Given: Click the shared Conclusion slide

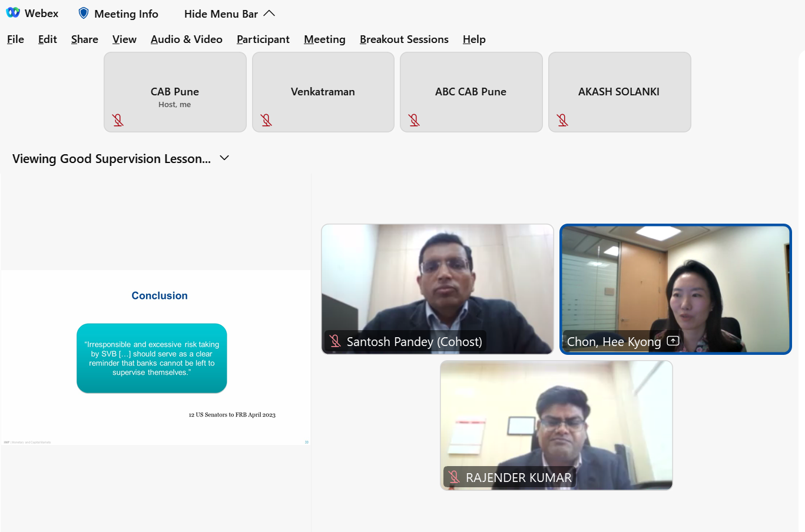Looking at the screenshot, I should coord(155,357).
